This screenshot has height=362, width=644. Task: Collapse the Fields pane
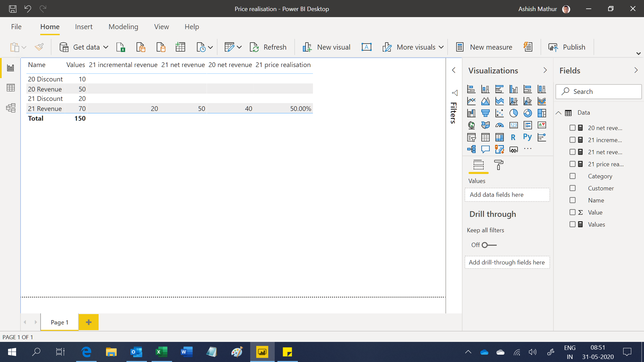[636, 70]
